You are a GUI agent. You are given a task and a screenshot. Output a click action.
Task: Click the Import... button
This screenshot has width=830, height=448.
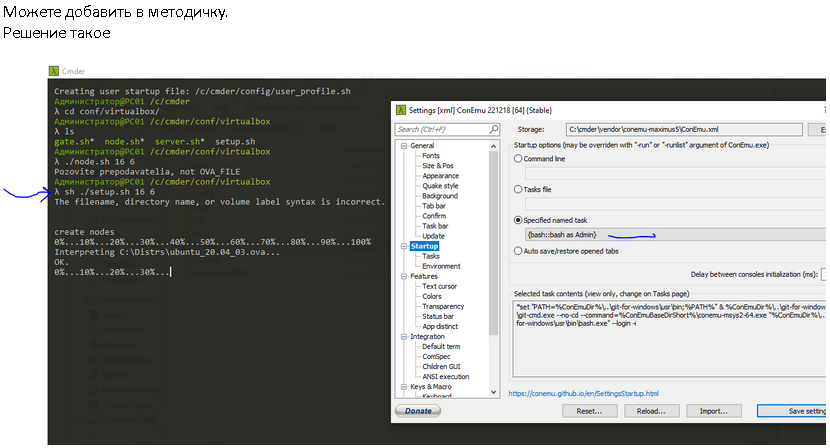(x=713, y=411)
